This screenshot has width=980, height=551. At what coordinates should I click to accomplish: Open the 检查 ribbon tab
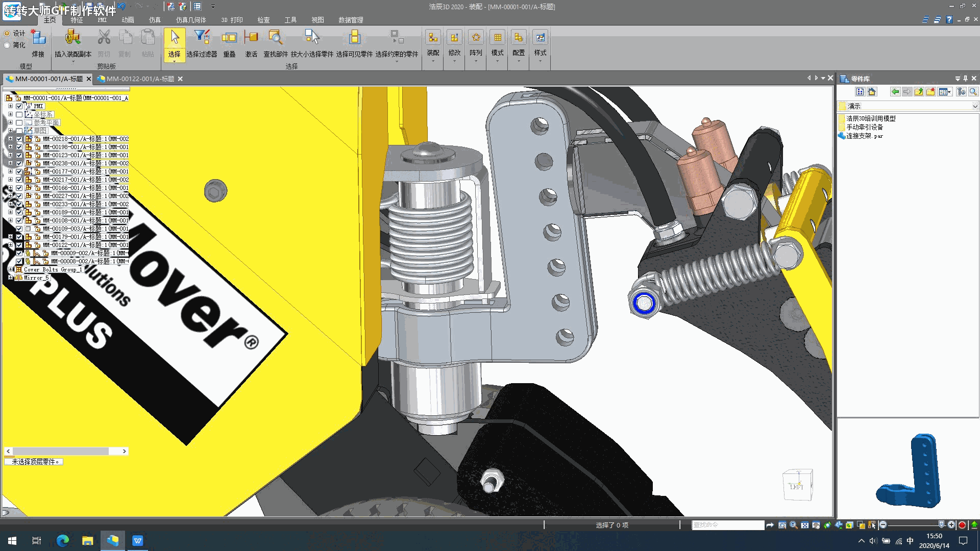[x=263, y=20]
